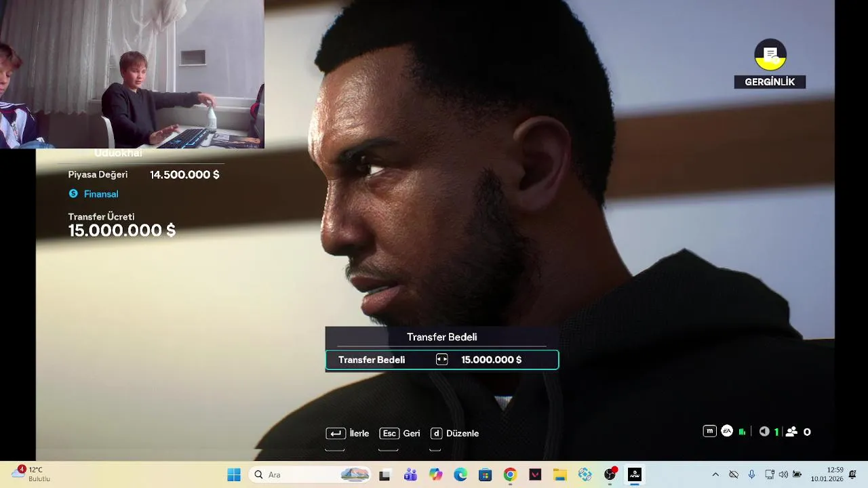Viewport: 868px width, 488px height.
Task: Click the friends online people icon
Action: click(791, 432)
